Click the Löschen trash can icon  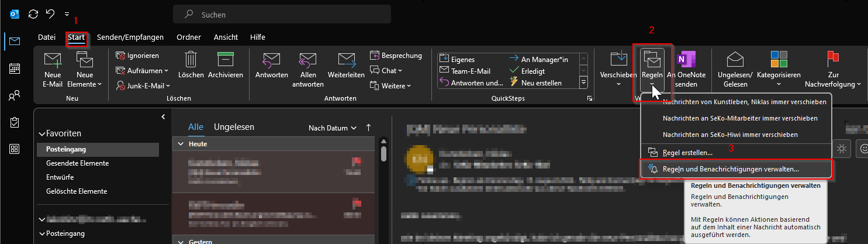coord(191,60)
